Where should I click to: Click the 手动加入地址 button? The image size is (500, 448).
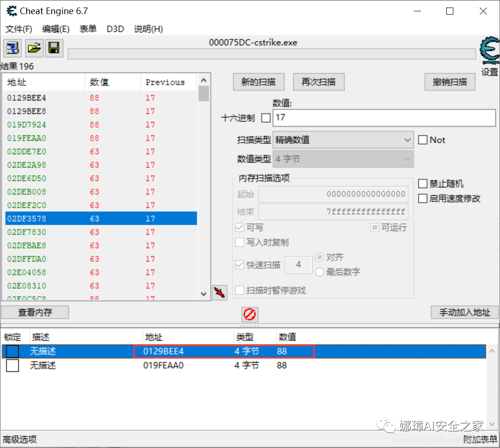(x=465, y=312)
